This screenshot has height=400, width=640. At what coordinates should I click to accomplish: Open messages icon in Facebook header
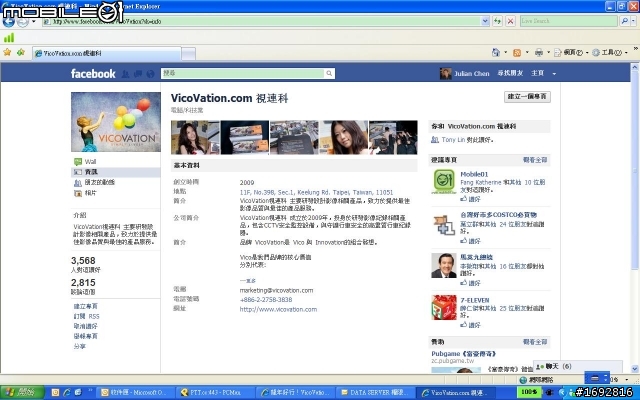click(138, 74)
